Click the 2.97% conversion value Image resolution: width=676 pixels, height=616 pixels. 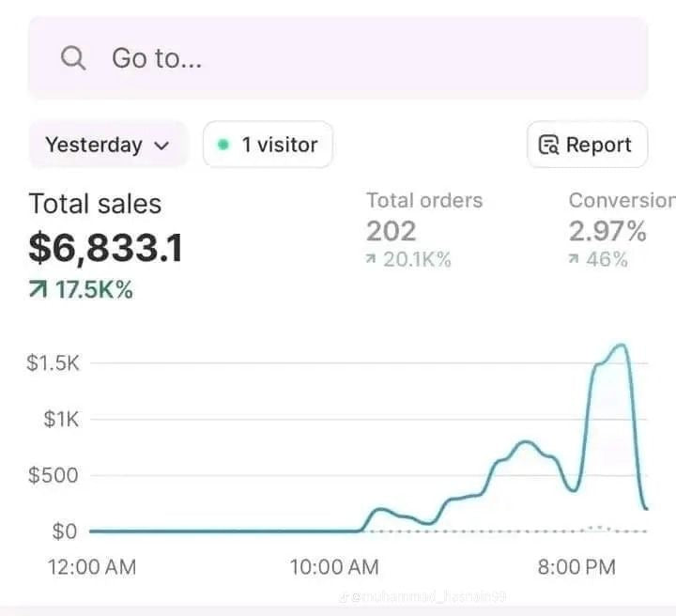coord(607,231)
